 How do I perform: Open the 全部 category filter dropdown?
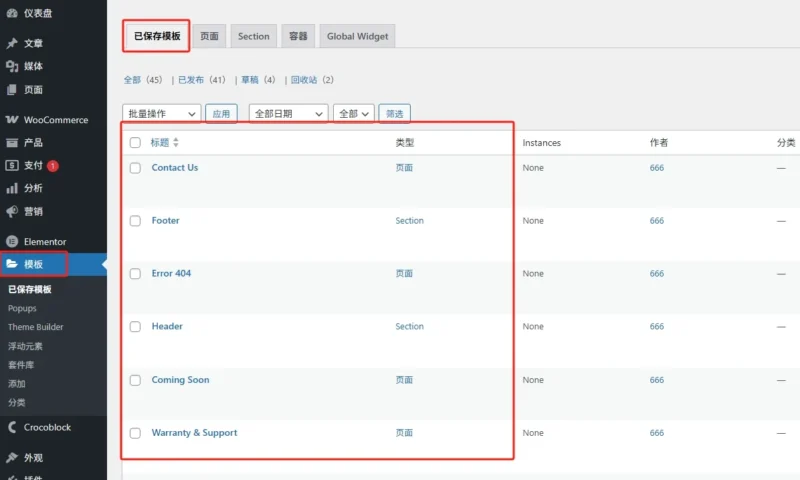tap(354, 113)
